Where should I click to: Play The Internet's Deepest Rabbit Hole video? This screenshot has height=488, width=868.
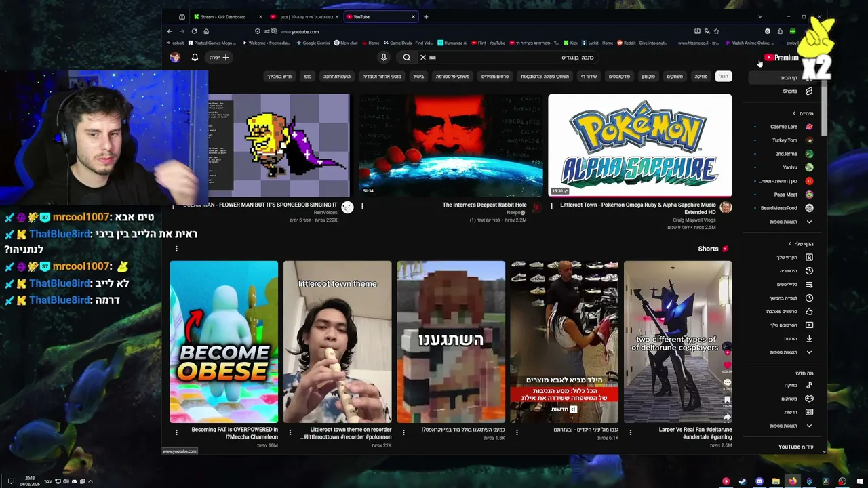click(451, 145)
